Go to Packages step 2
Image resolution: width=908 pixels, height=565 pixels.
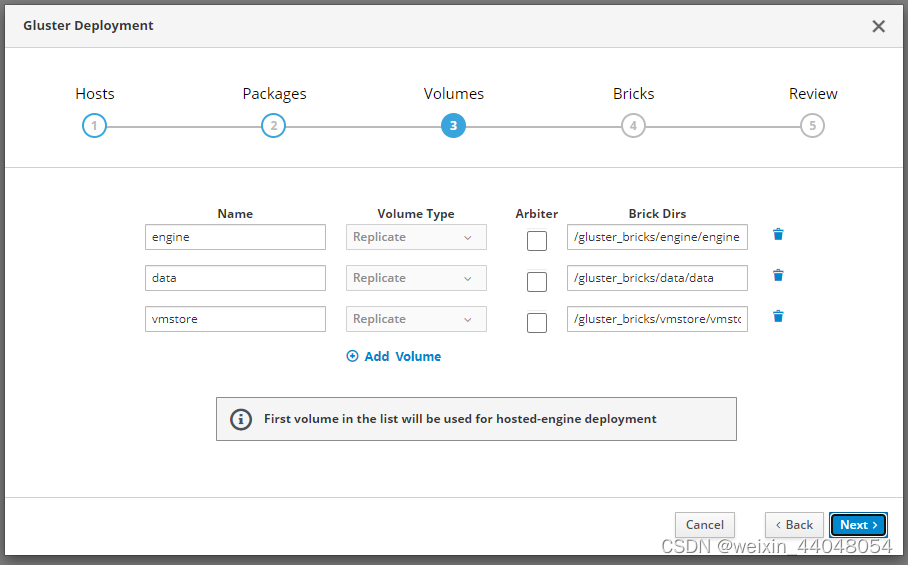click(x=273, y=126)
